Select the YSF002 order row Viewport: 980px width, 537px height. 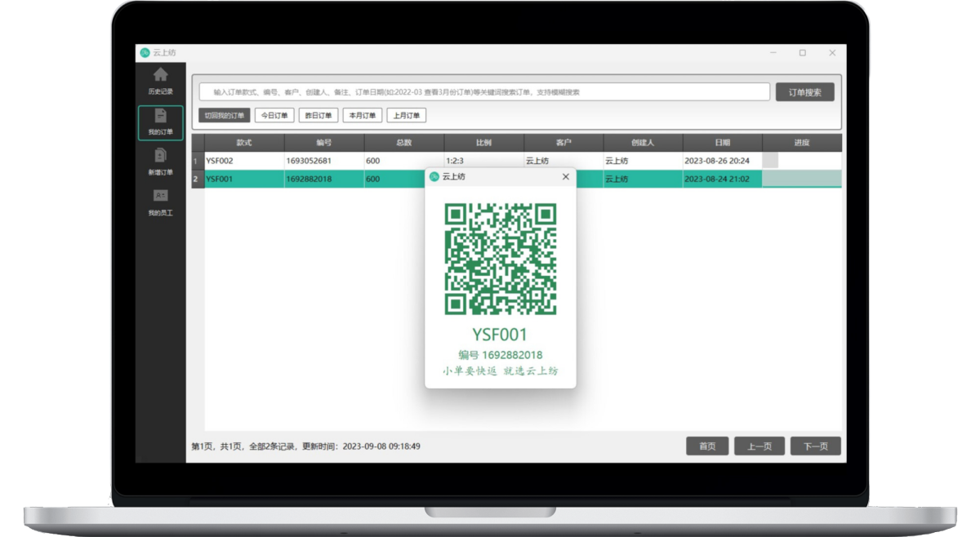tap(243, 161)
